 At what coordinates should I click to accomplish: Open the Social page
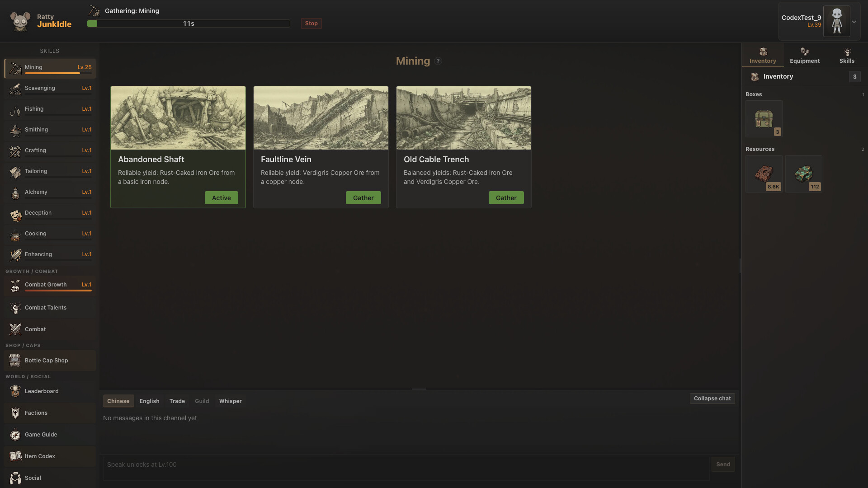[x=50, y=478]
